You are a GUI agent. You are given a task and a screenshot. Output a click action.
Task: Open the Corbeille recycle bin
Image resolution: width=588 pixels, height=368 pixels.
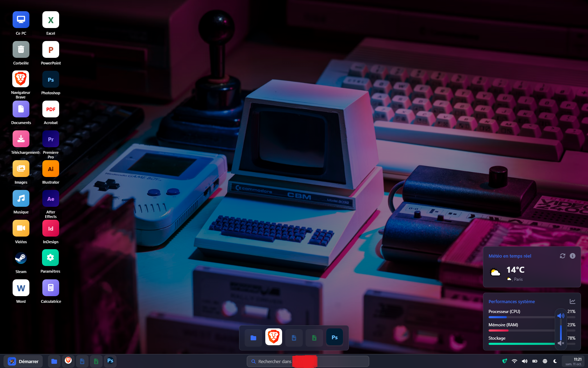[x=21, y=49]
